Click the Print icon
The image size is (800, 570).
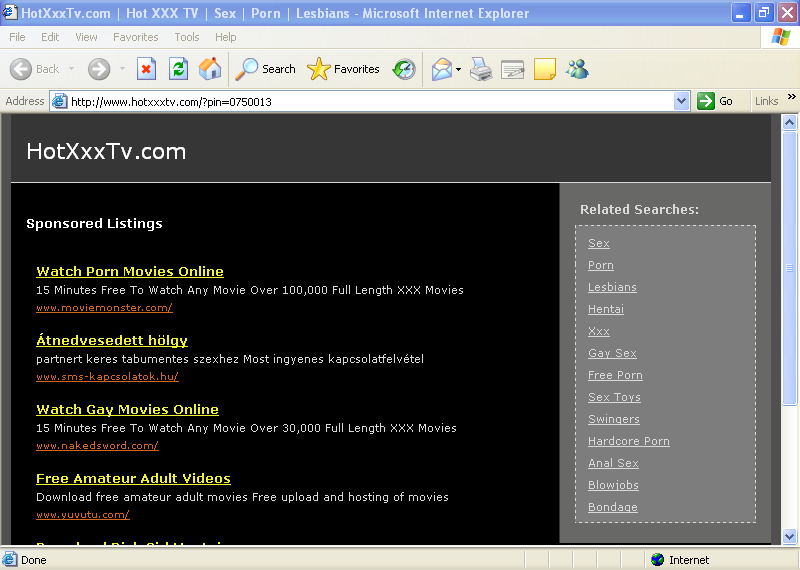point(481,69)
